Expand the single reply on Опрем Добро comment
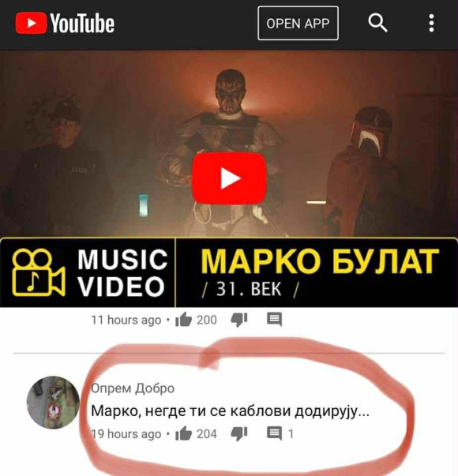Screen dimensions: 458x476 pyautogui.click(x=280, y=433)
